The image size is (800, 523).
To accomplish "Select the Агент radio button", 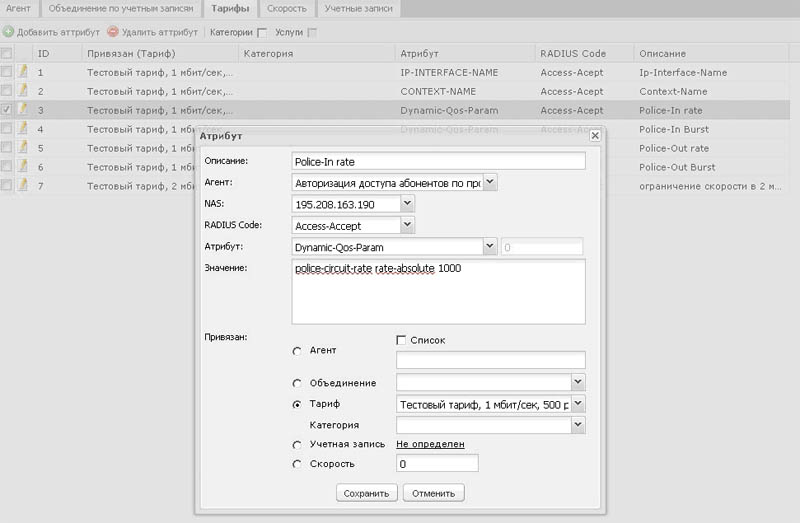I will click(297, 351).
